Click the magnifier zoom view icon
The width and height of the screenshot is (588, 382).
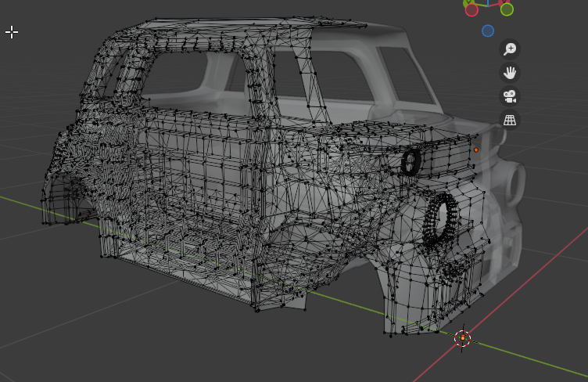(x=510, y=49)
